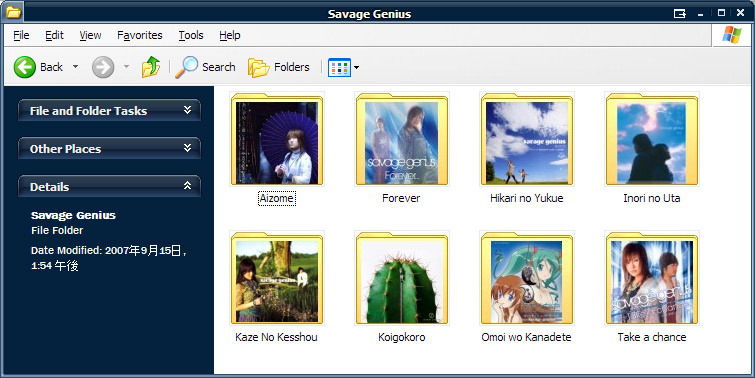Image resolution: width=755 pixels, height=378 pixels.
Task: Select the Hikari no Yukue folder thumbnail
Action: (527, 139)
